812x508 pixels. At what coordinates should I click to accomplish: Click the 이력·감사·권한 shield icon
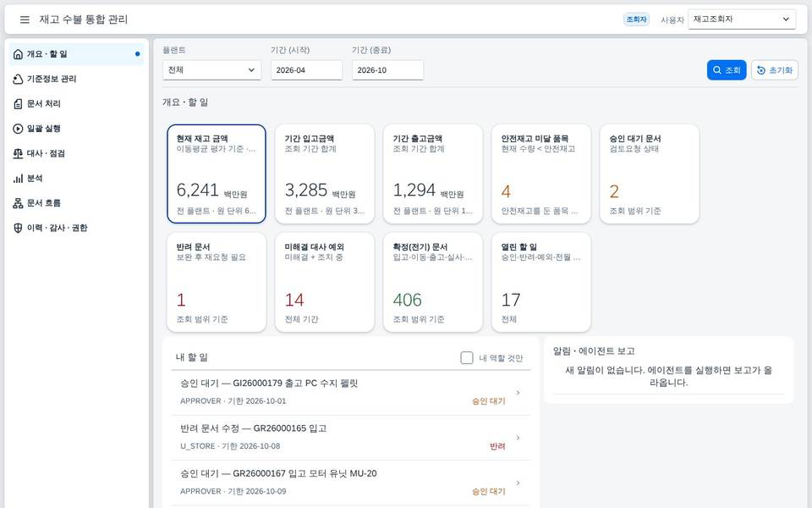(x=18, y=228)
